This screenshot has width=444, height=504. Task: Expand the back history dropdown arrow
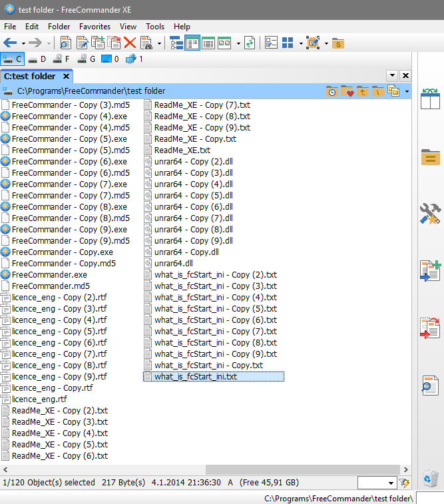(x=23, y=43)
